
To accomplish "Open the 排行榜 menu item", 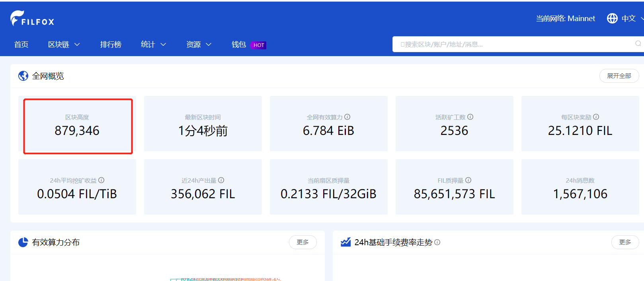I will tap(111, 45).
